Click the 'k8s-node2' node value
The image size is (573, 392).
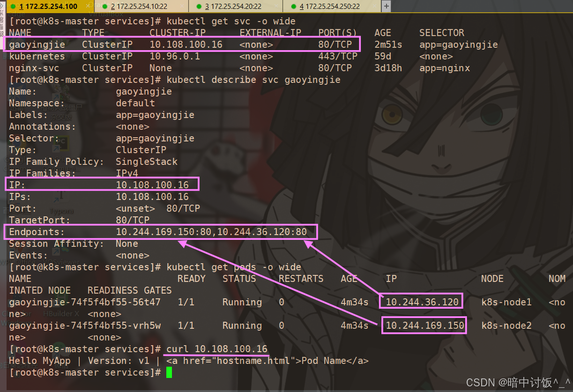point(506,325)
